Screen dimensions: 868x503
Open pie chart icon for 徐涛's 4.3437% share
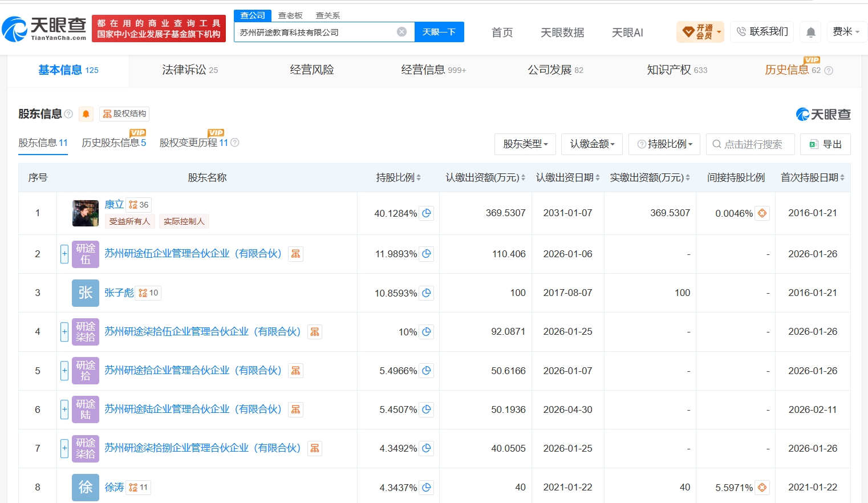(427, 488)
